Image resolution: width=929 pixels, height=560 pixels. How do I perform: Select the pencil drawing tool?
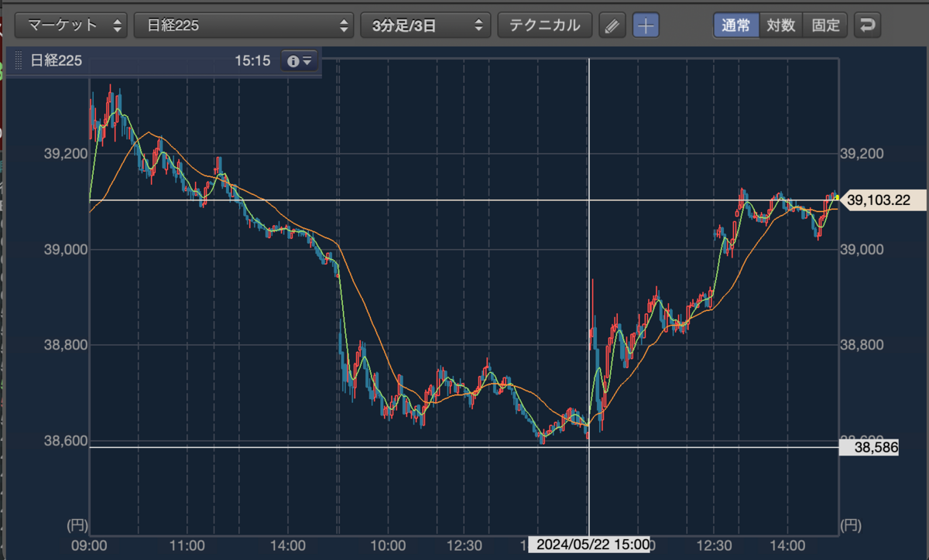click(x=612, y=26)
